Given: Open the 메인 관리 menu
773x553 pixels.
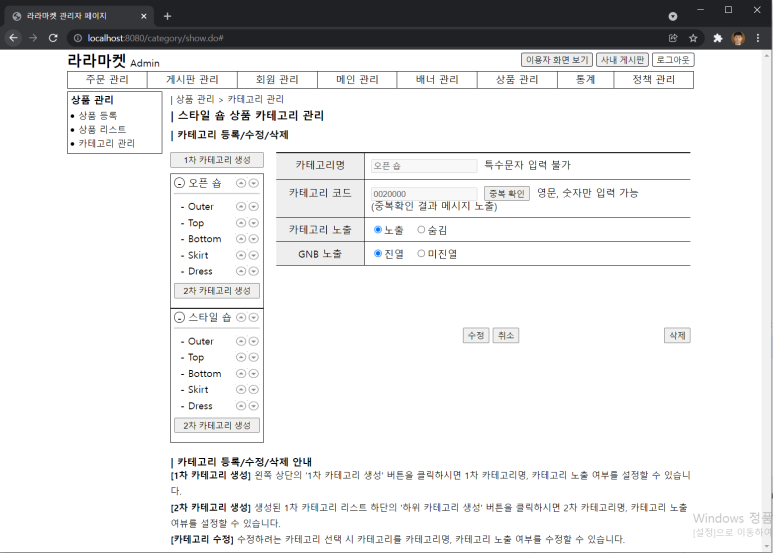Looking at the screenshot, I should click(x=357, y=79).
